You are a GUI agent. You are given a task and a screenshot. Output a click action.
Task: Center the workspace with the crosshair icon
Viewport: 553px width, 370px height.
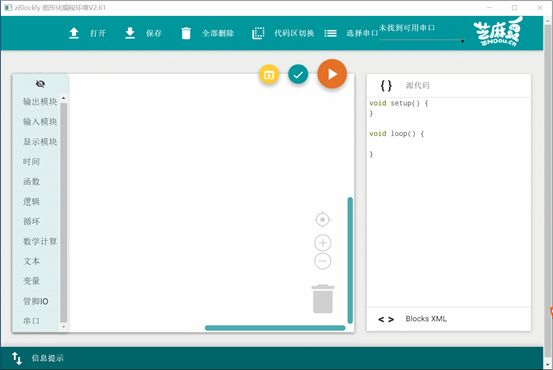(x=322, y=220)
